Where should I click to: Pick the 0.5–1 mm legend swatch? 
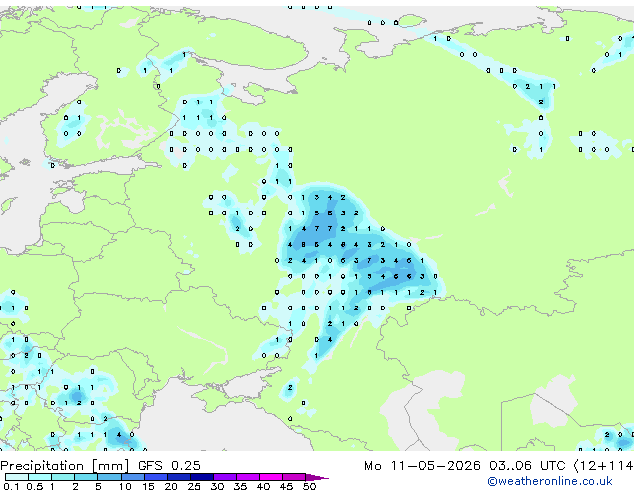click(40, 477)
